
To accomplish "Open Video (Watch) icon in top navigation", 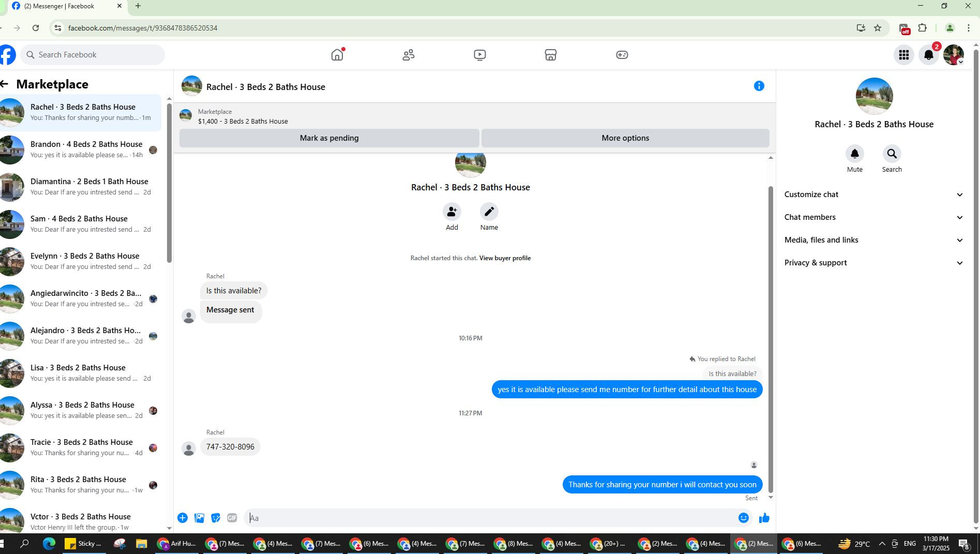I will tap(480, 55).
